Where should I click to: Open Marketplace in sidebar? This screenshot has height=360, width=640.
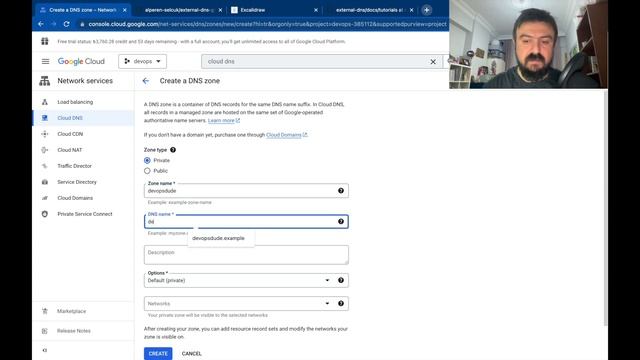(71, 311)
